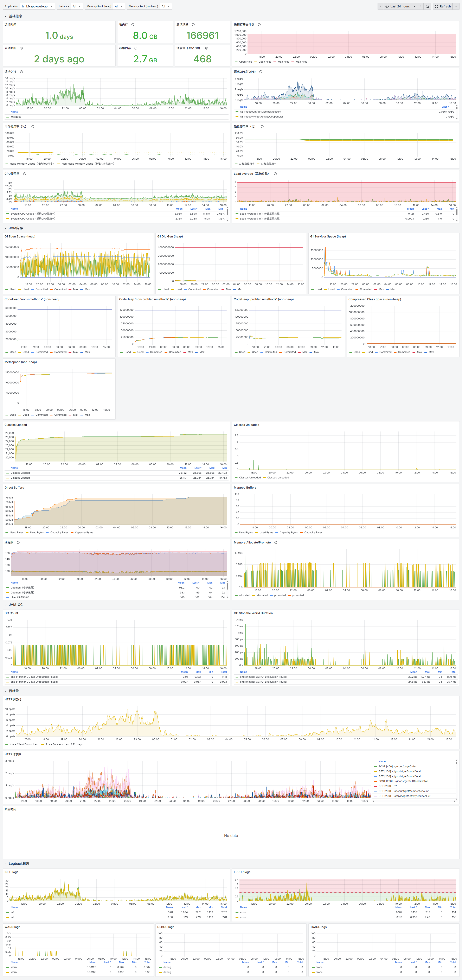Click the Name header in HTTP请求数 legend
Viewport: 462px width, 980px height.
(382, 762)
